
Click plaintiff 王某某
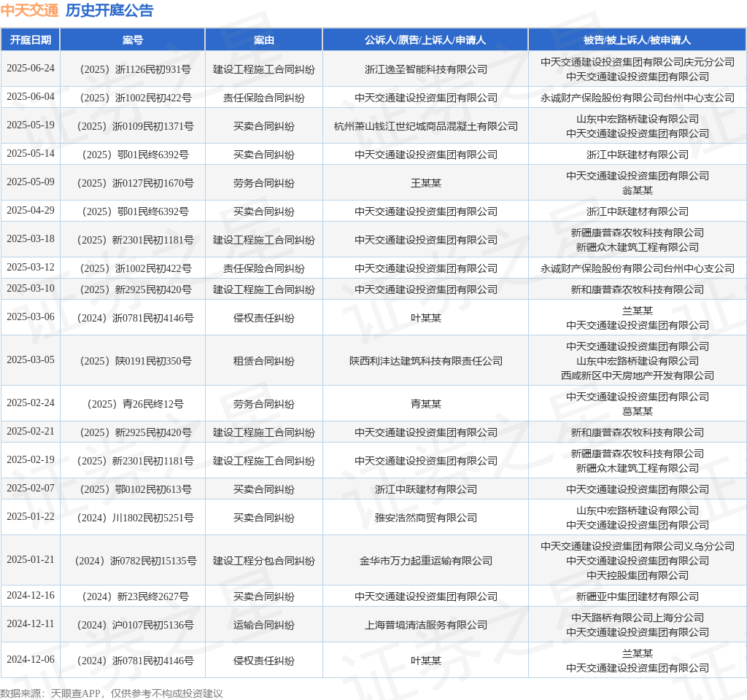click(x=426, y=183)
